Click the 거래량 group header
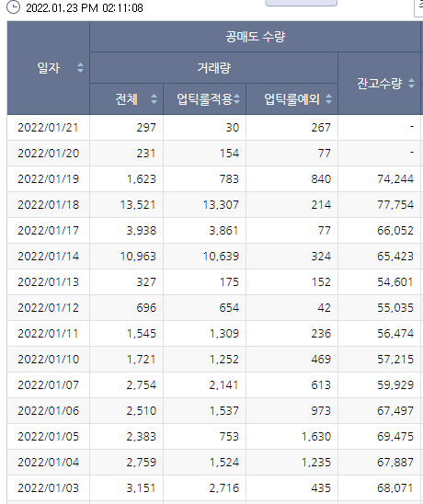The image size is (423, 504). [213, 68]
